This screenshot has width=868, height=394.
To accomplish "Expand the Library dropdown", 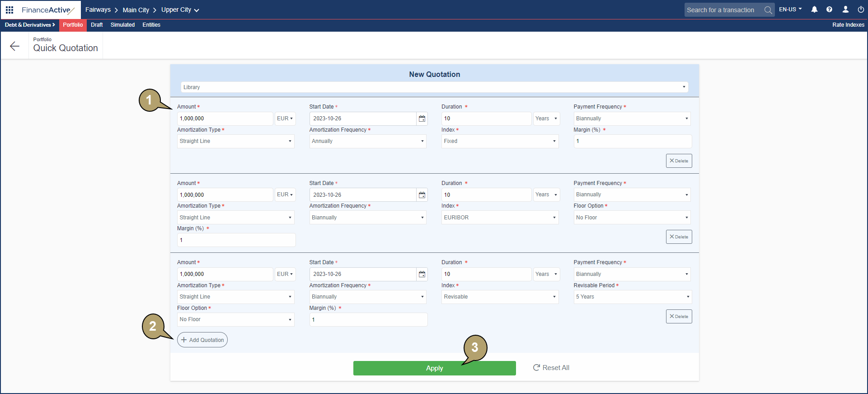I will (x=434, y=87).
